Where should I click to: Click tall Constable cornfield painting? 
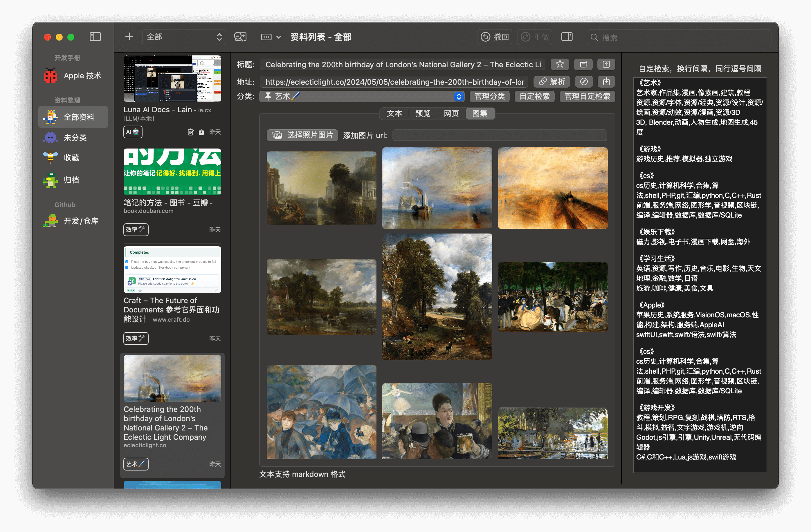(437, 297)
